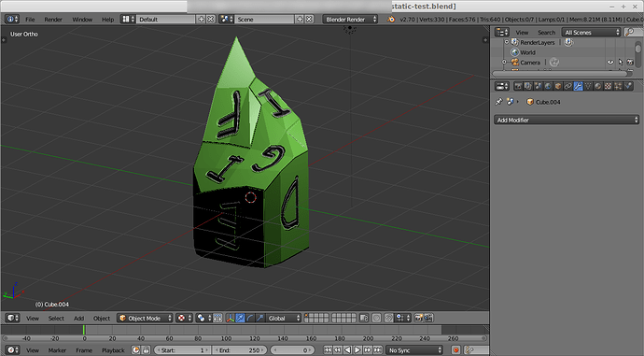
Task: Open the Scene properties tab icon
Action: [538, 86]
